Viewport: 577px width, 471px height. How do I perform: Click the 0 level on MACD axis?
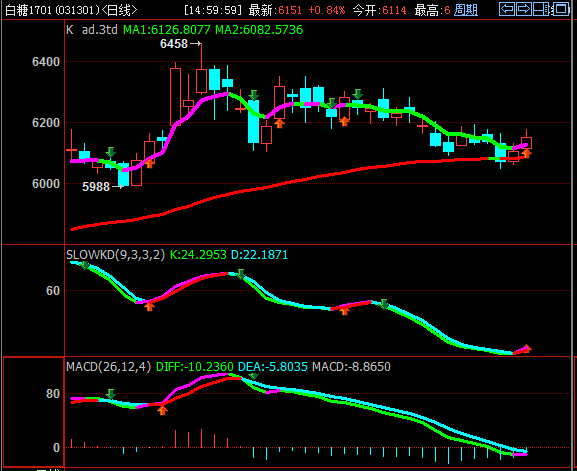(x=56, y=448)
